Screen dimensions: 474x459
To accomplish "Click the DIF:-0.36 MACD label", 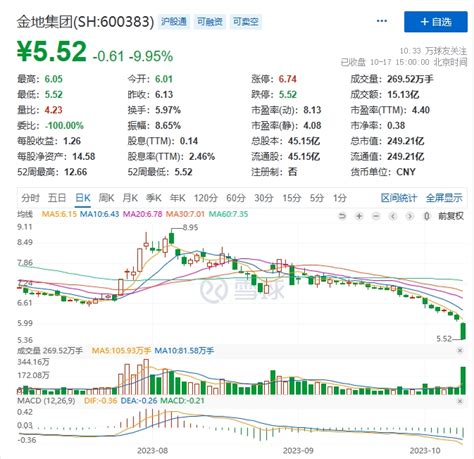I will pos(100,401).
